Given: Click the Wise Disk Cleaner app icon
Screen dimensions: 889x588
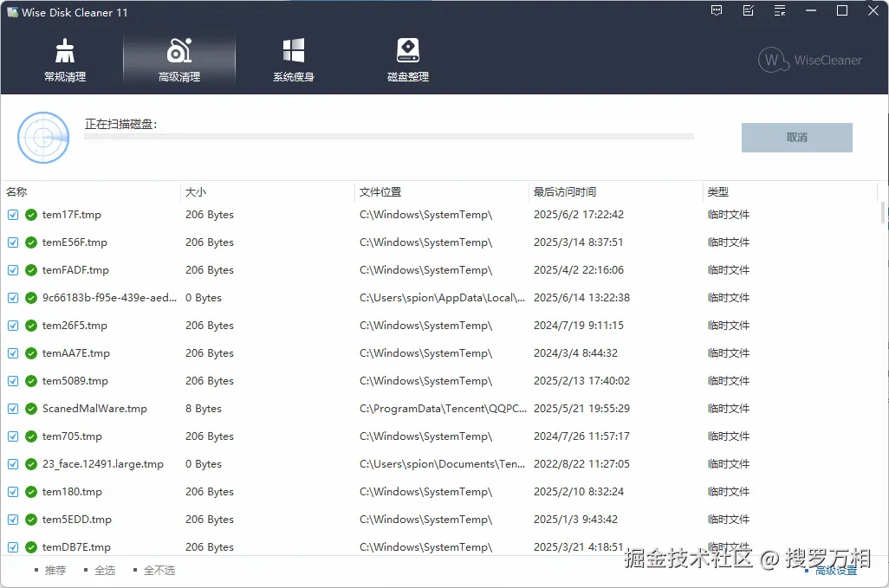Looking at the screenshot, I should click(x=12, y=12).
